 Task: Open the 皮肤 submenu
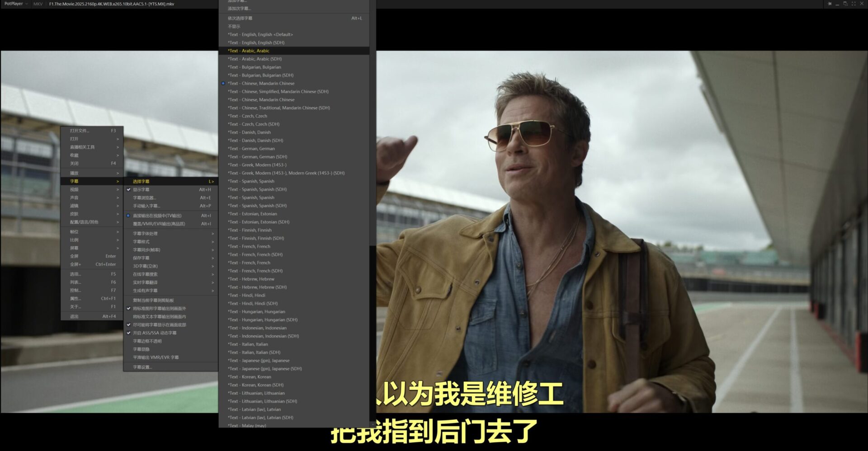click(x=92, y=214)
